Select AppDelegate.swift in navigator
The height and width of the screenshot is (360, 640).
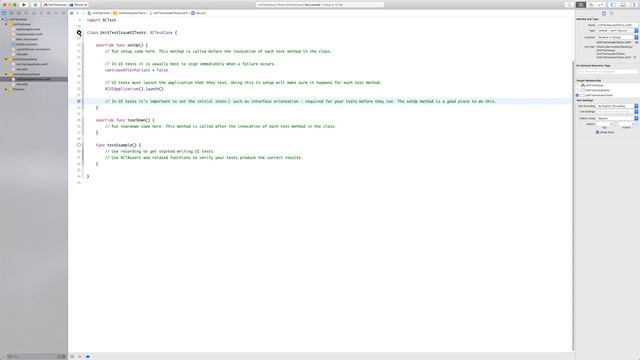tap(28, 29)
